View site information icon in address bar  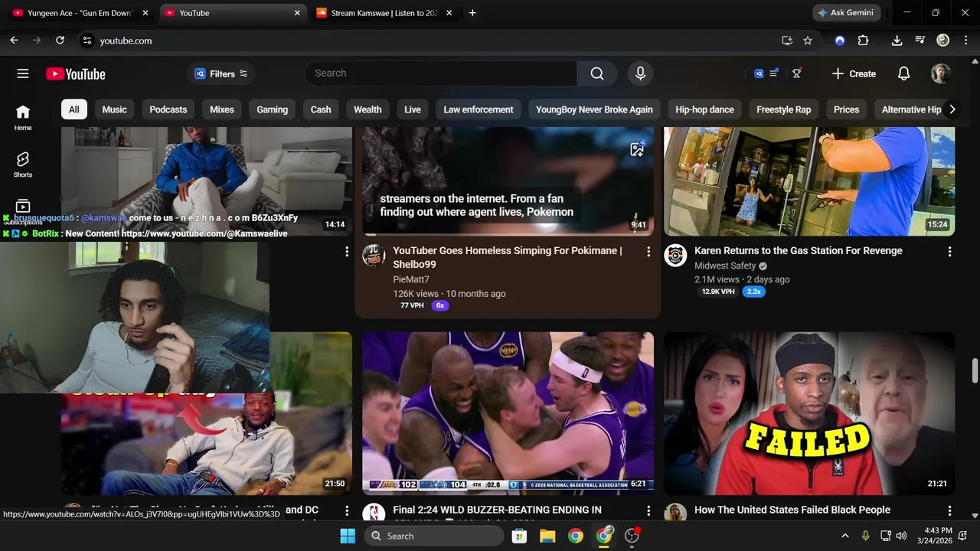click(x=87, y=41)
